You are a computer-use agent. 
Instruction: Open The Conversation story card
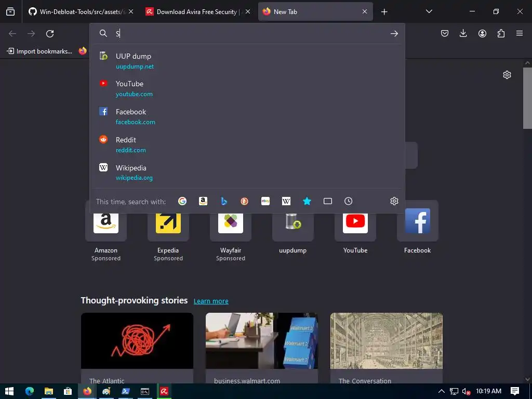[387, 348]
